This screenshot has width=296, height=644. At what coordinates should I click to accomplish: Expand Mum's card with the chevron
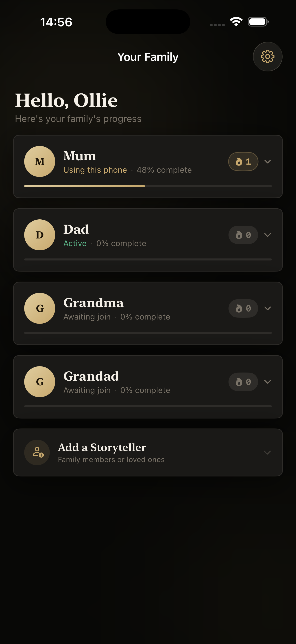[268, 161]
